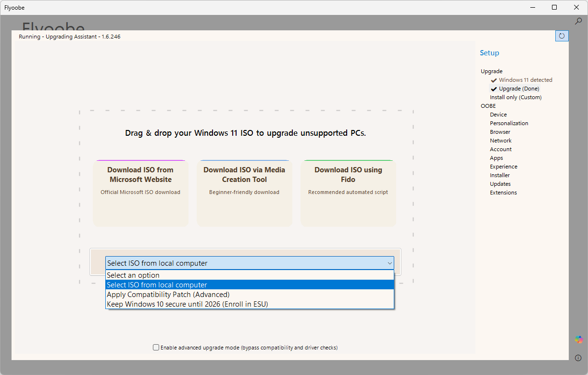Click the Windows 11 detected checkmark icon

pyautogui.click(x=494, y=80)
